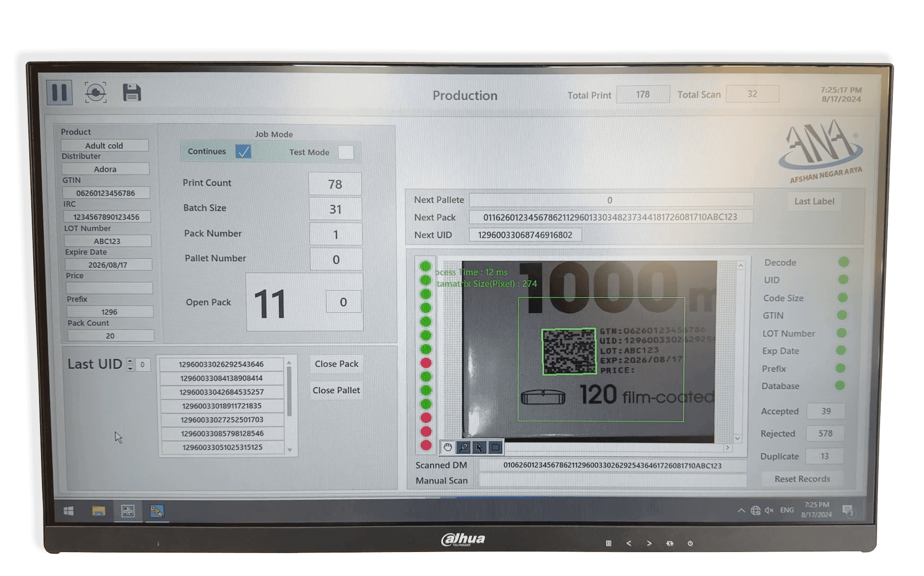Click the Manual Scan input field
The height and width of the screenshot is (576, 924).
(612, 481)
